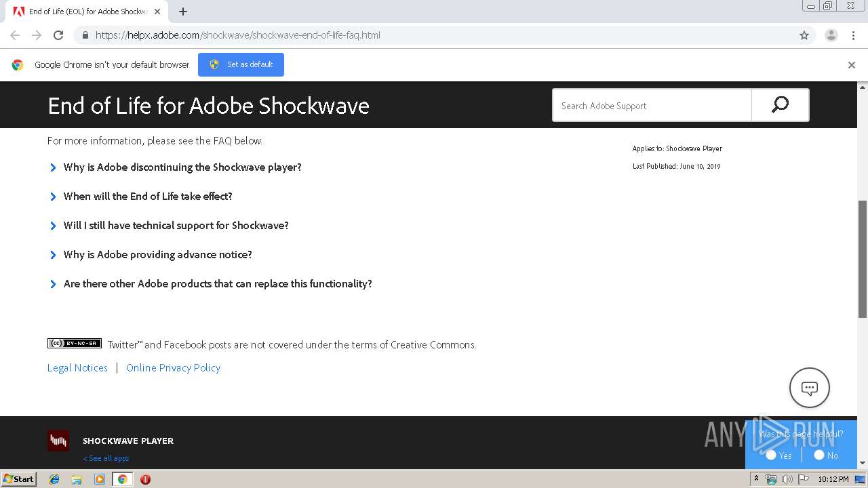This screenshot has height=488, width=868.
Task: Click the 'End of Life for Adobe Shockwave' heading
Action: tap(208, 106)
